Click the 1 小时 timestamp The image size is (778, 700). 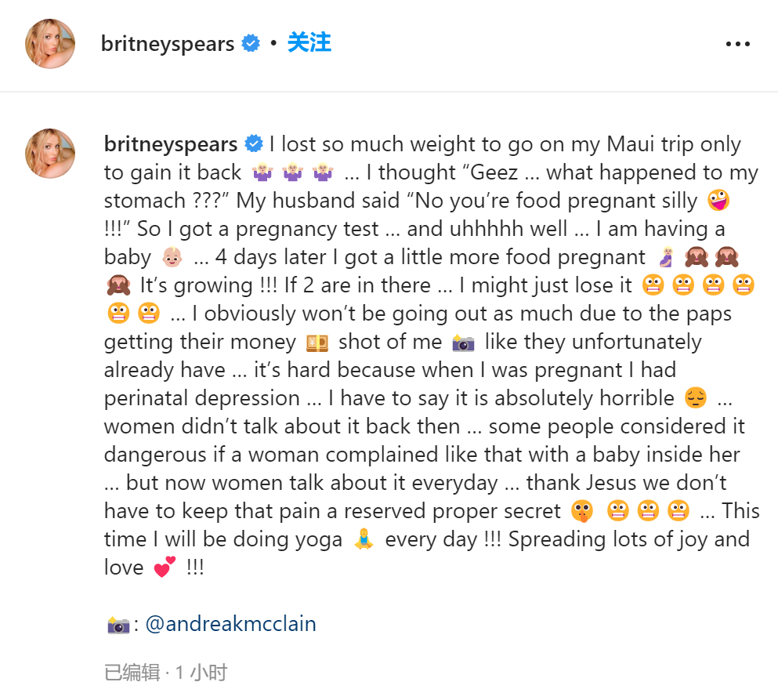pyautogui.click(x=201, y=672)
